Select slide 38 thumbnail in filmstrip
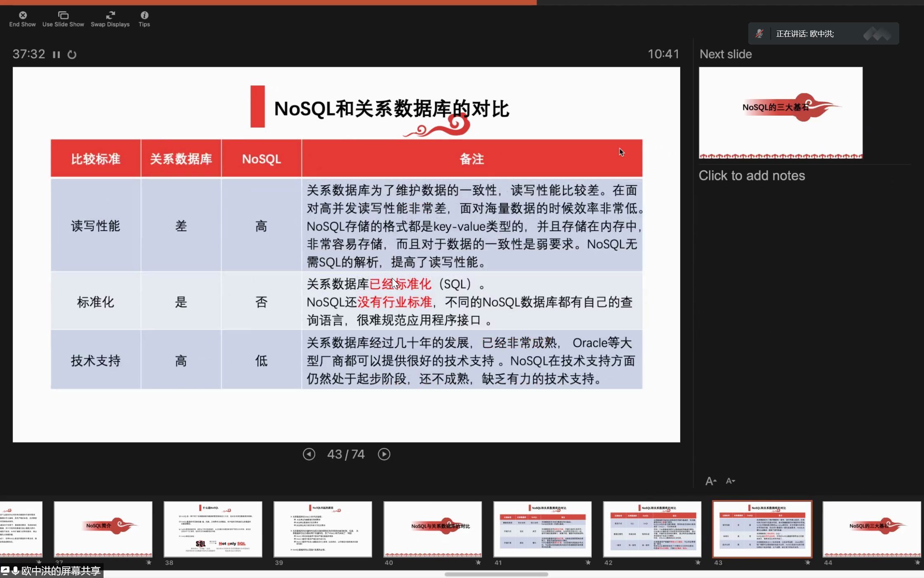Screen dimensions: 924x578 coord(213,529)
